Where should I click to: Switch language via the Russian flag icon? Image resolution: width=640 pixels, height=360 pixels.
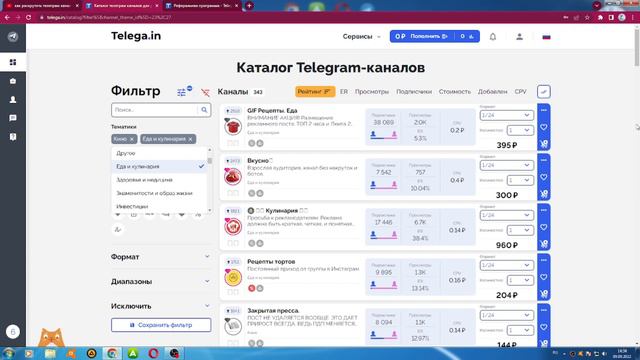[546, 37]
